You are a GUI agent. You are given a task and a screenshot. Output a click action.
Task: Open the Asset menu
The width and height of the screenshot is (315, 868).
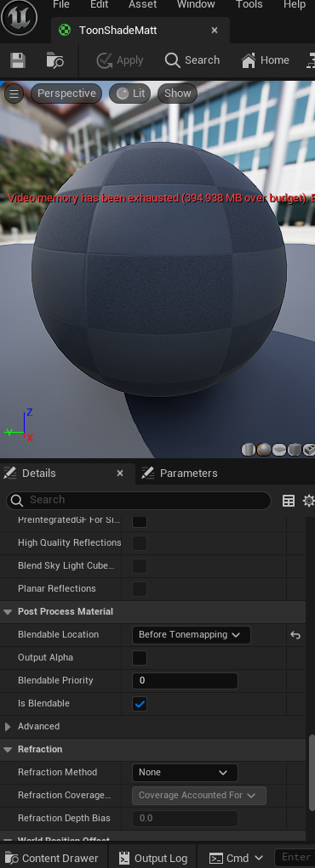click(142, 5)
